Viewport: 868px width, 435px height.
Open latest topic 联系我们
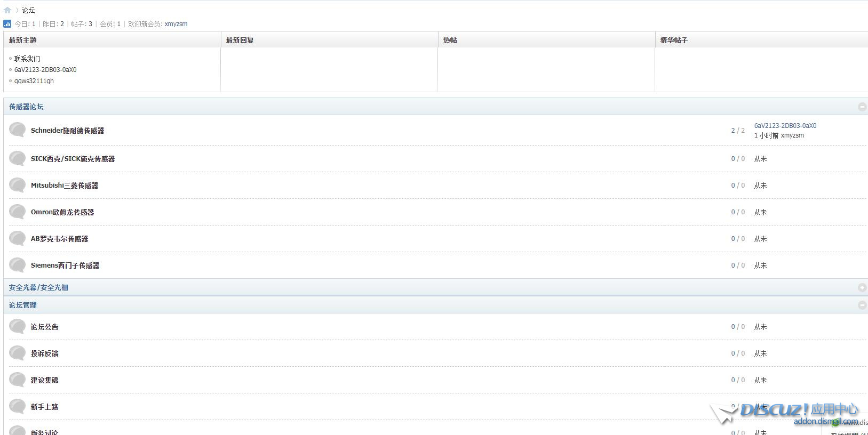(27, 59)
